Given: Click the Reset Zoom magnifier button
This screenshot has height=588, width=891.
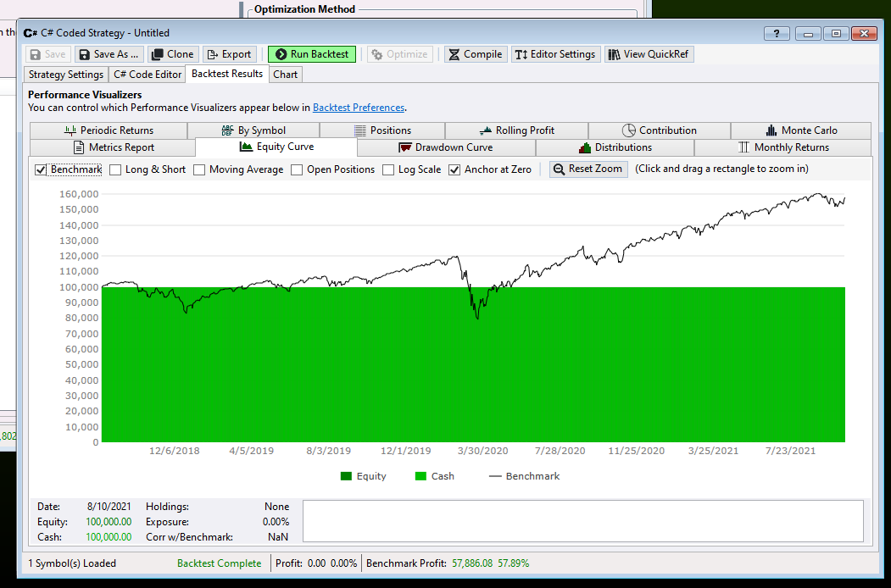Looking at the screenshot, I should click(x=588, y=169).
